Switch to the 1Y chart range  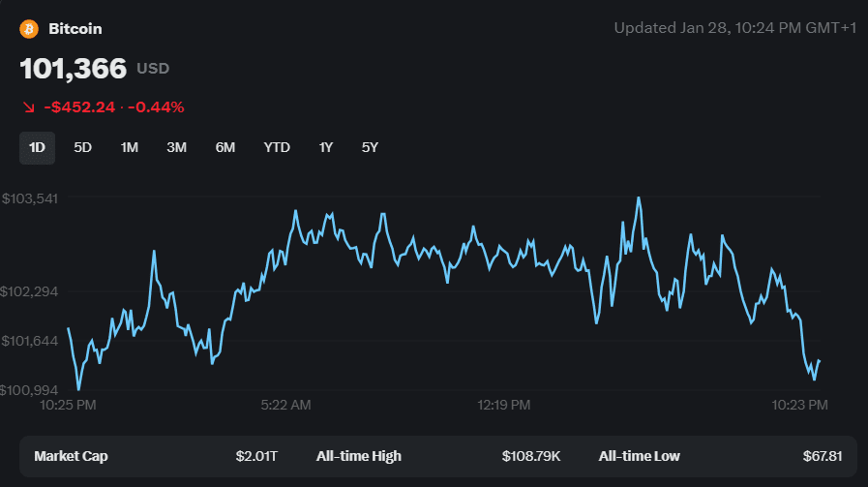click(325, 148)
